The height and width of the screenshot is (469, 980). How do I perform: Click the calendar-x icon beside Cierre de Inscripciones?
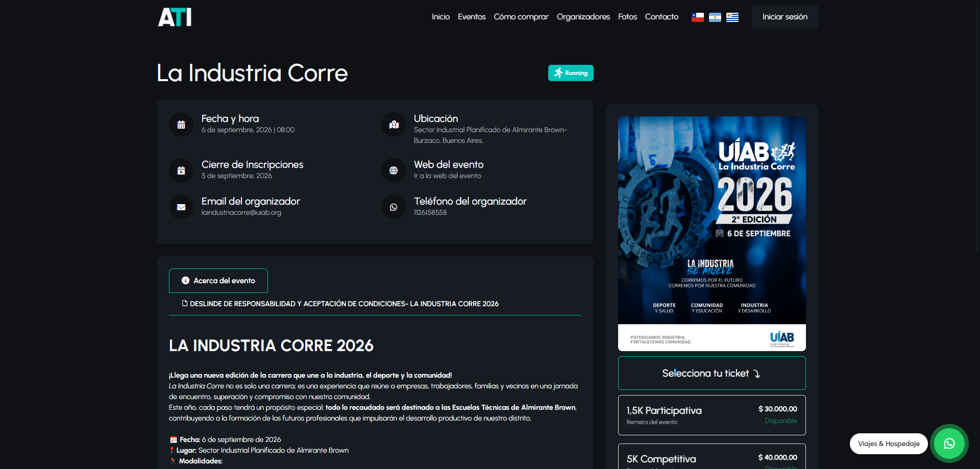click(x=181, y=170)
